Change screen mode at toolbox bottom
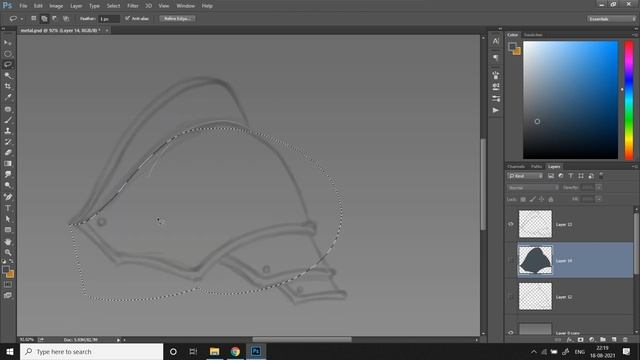 (8, 296)
